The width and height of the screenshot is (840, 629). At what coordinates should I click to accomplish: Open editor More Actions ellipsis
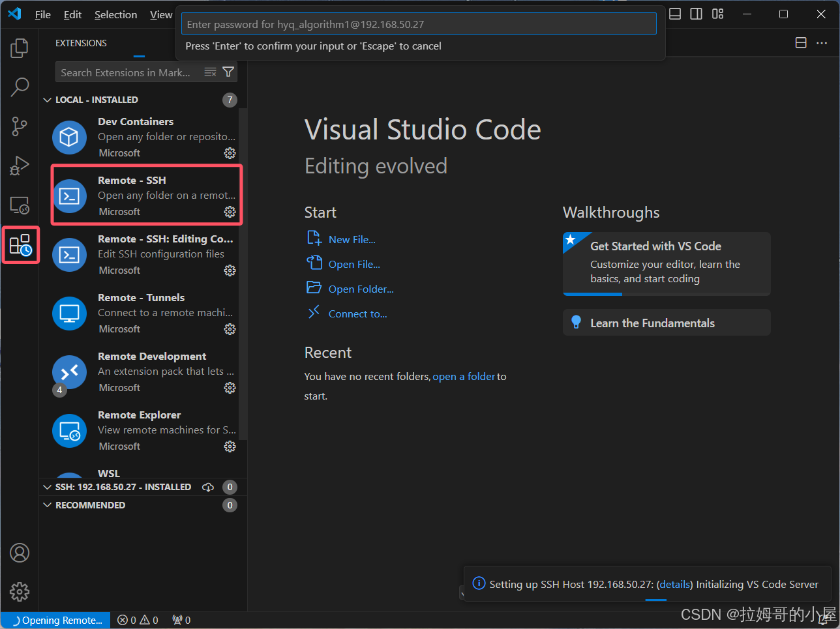(822, 43)
